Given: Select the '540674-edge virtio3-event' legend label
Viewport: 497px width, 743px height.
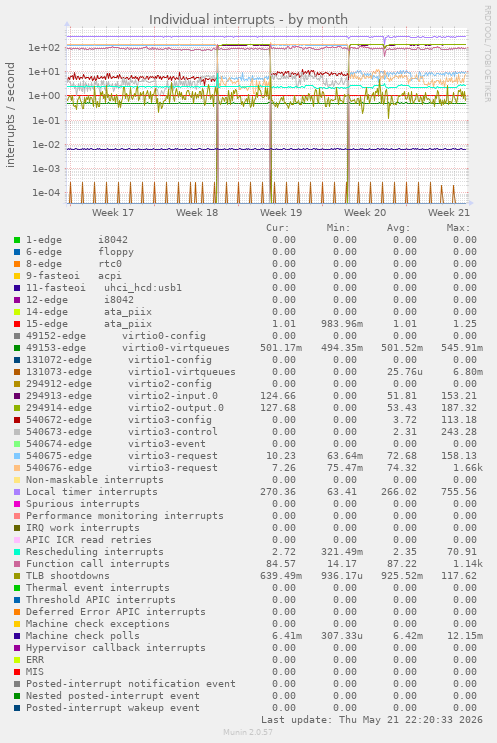Looking at the screenshot, I should (116, 444).
